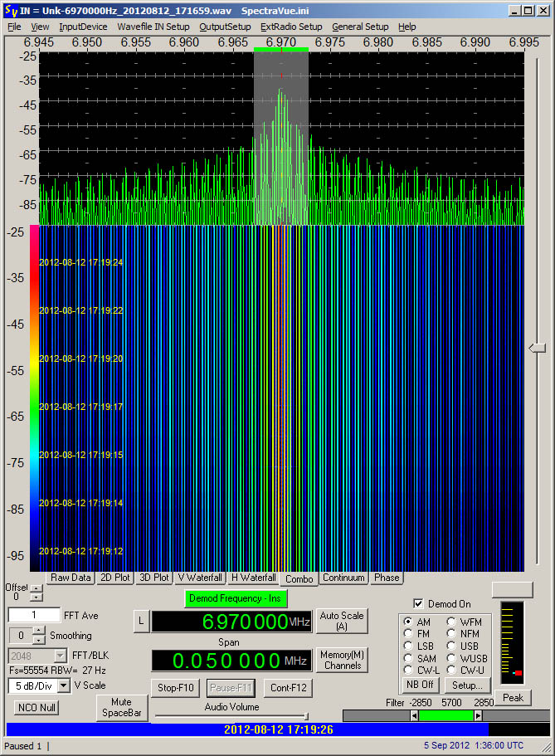Viewport: 555px width, 756px height.
Task: Click Cont-F12 button
Action: pyautogui.click(x=288, y=688)
